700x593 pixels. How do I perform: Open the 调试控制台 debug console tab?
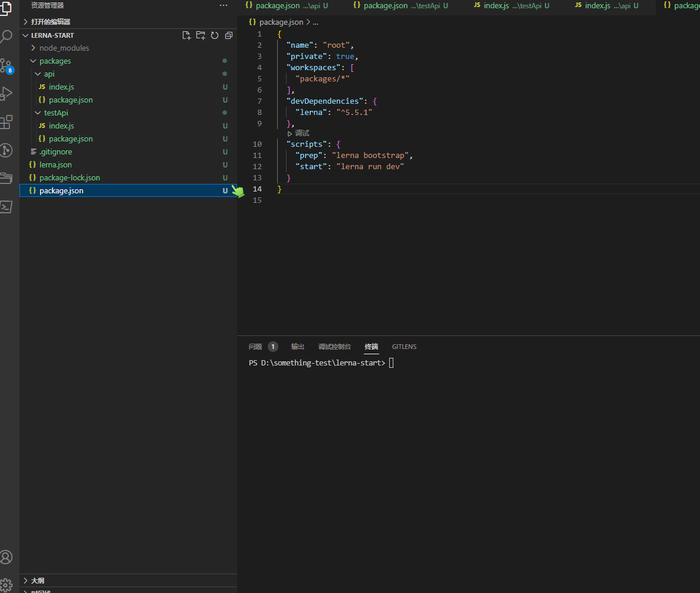pos(334,347)
